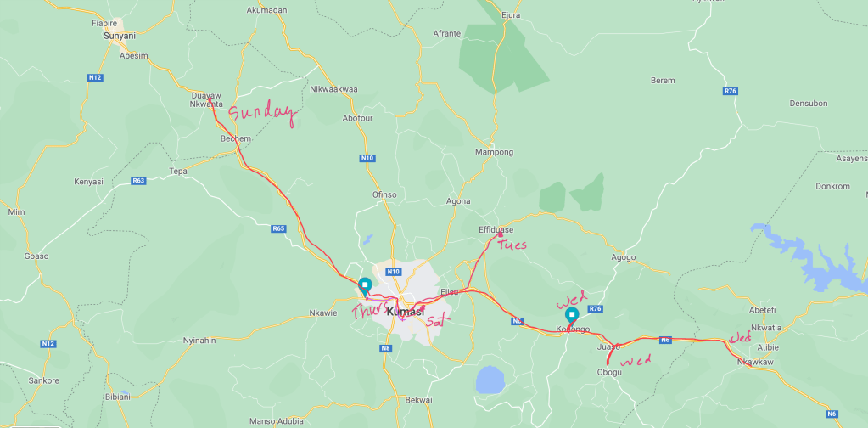Click the small lake south of Ejisu

pos(490,380)
